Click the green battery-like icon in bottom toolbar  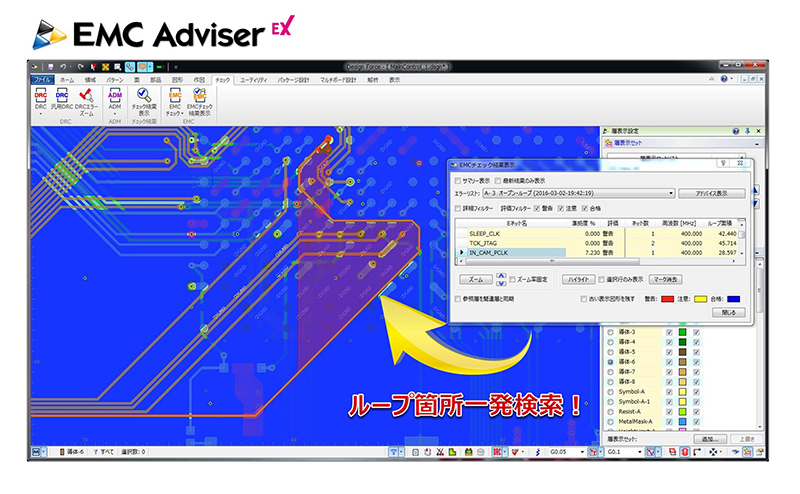coord(468,452)
